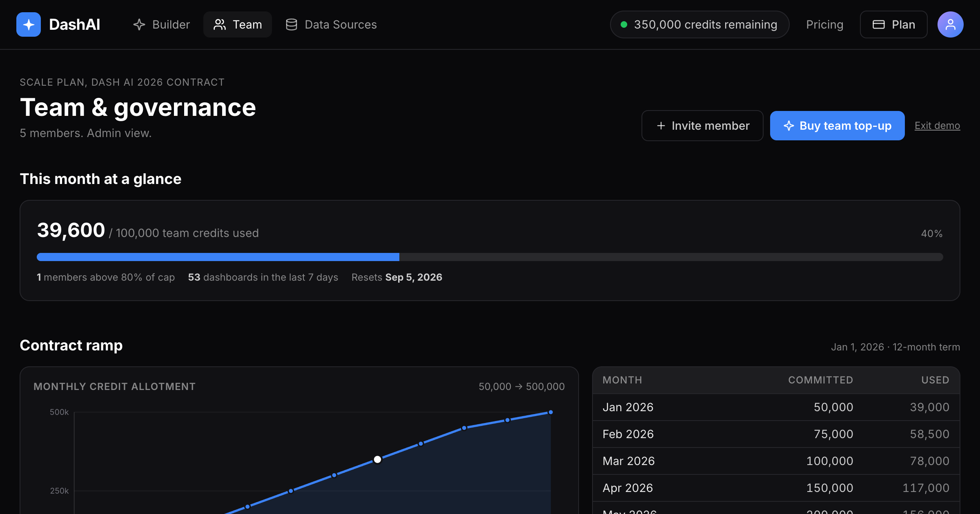Click the plus icon on Invite member

[661, 126]
